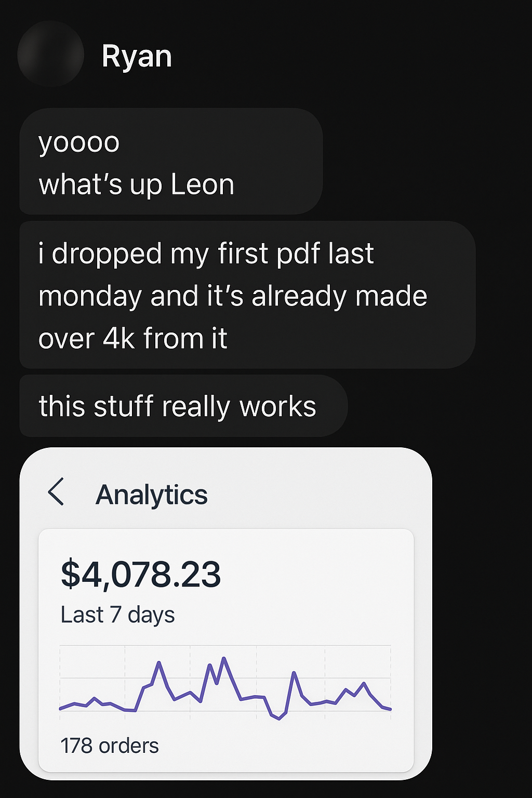Select the 'this stuff really works' message
This screenshot has width=532, height=798.
[183, 406]
